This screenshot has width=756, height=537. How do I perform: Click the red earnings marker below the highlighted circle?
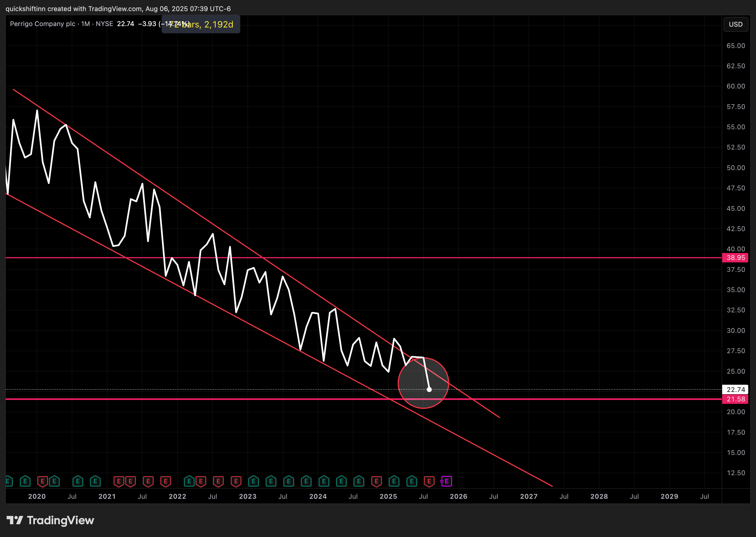tap(429, 481)
